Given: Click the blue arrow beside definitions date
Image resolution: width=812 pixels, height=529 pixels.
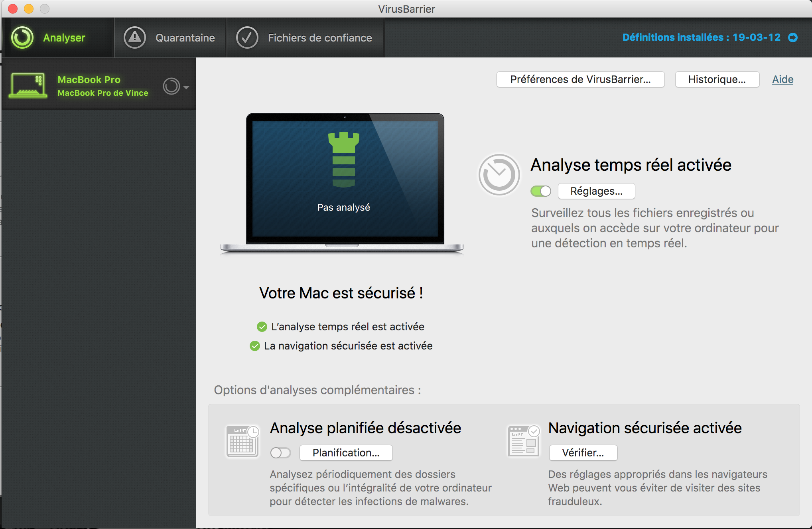Looking at the screenshot, I should coord(793,38).
